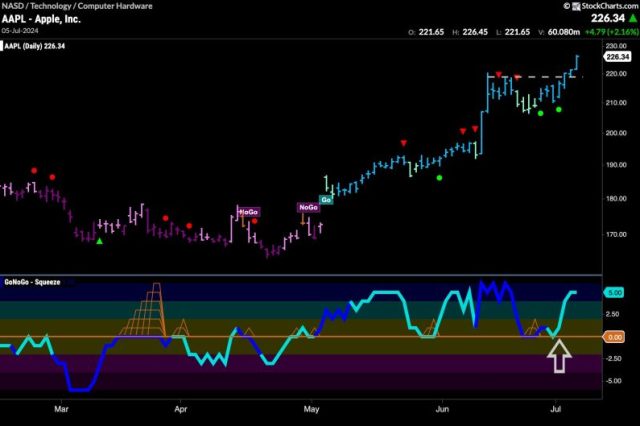Screen dimensions: 640x426
Task: Select the teal Go signal label
Action: coord(326,200)
